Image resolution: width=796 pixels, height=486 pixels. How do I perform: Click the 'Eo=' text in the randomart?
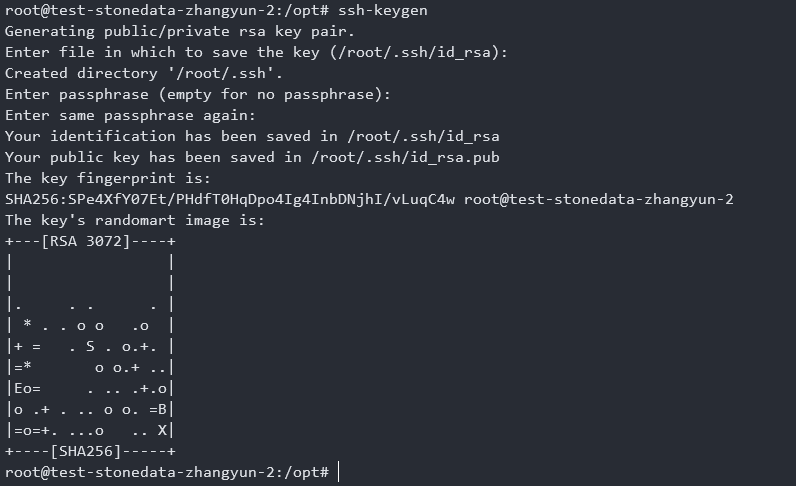pos(25,388)
